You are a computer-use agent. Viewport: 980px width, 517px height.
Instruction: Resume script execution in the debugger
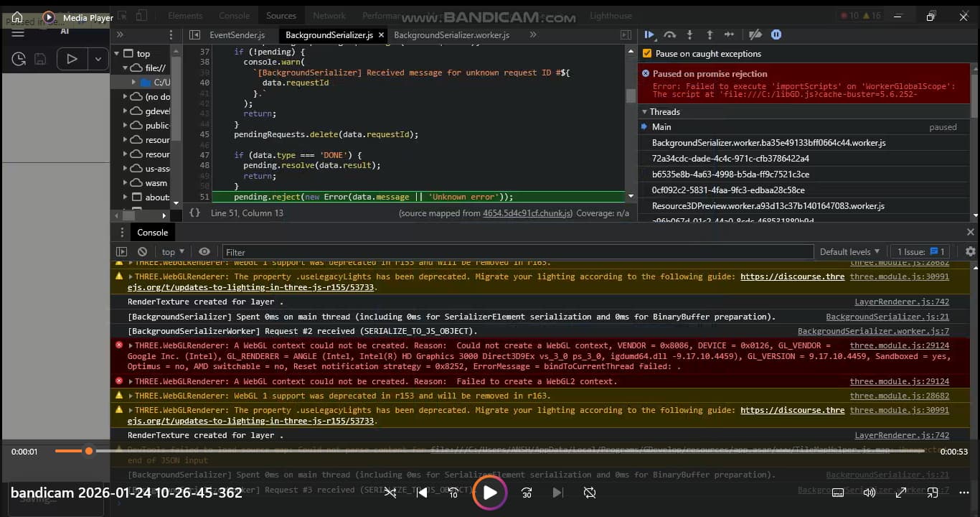649,34
